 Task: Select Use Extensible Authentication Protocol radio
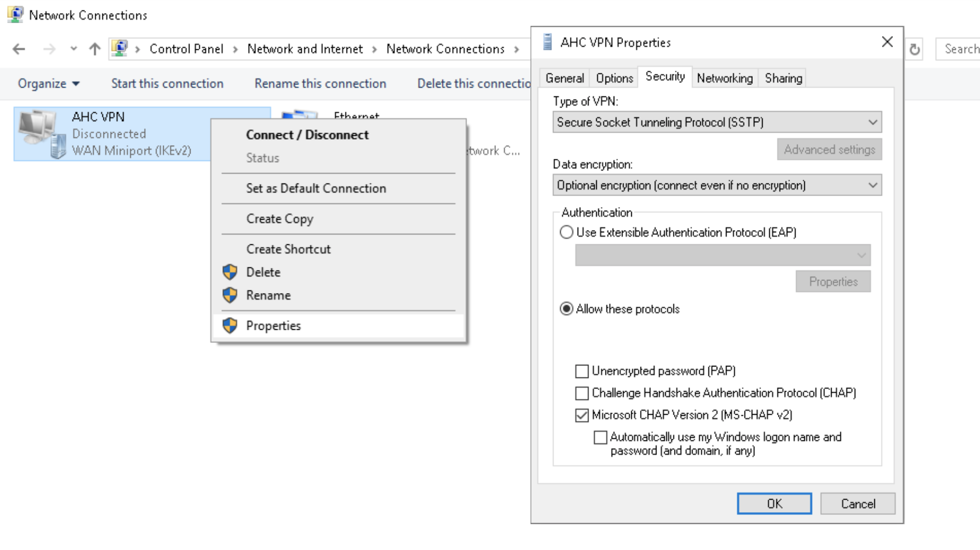[x=567, y=232]
